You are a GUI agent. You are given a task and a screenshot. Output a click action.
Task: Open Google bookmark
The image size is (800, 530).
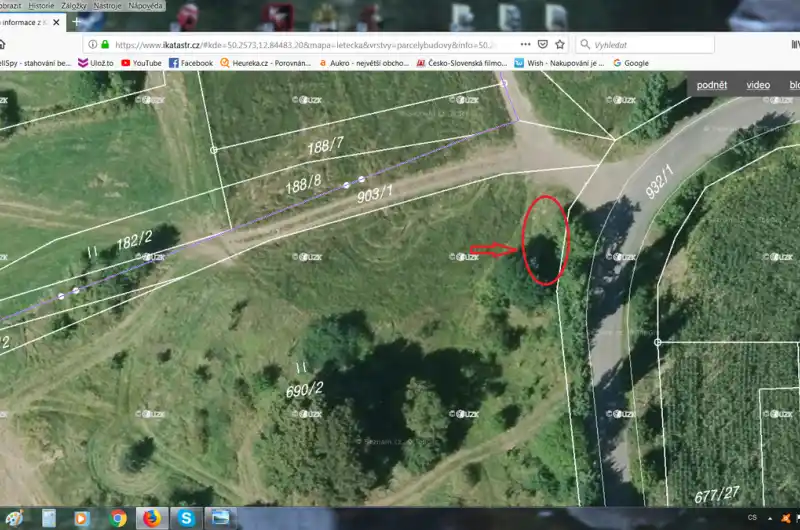click(631, 63)
